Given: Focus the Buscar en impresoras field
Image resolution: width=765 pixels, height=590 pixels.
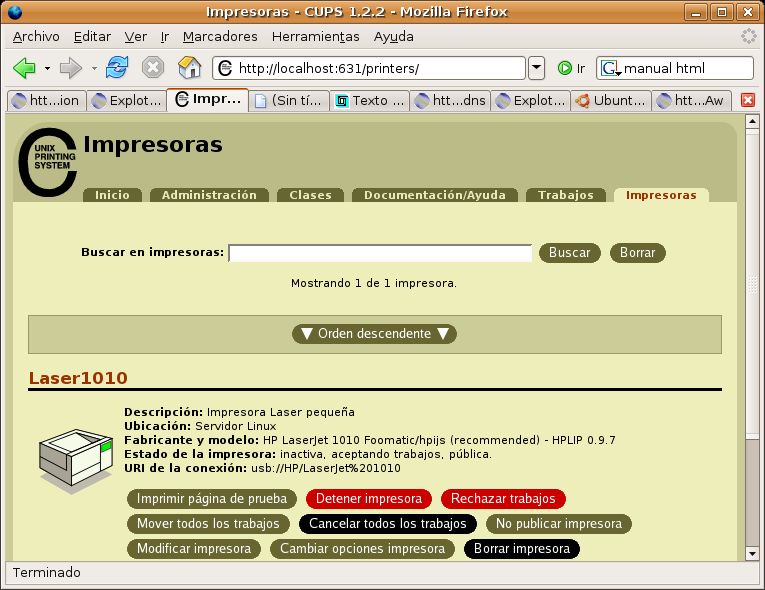Looking at the screenshot, I should click(x=380, y=253).
